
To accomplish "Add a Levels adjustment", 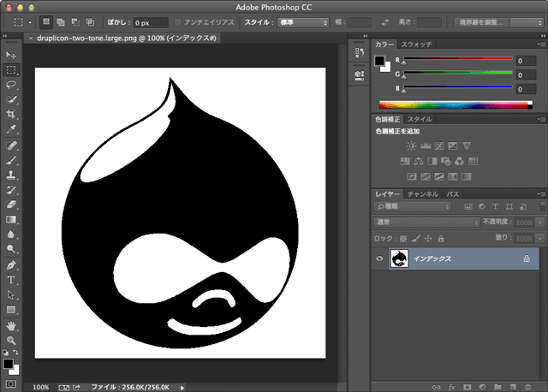I will click(426, 146).
